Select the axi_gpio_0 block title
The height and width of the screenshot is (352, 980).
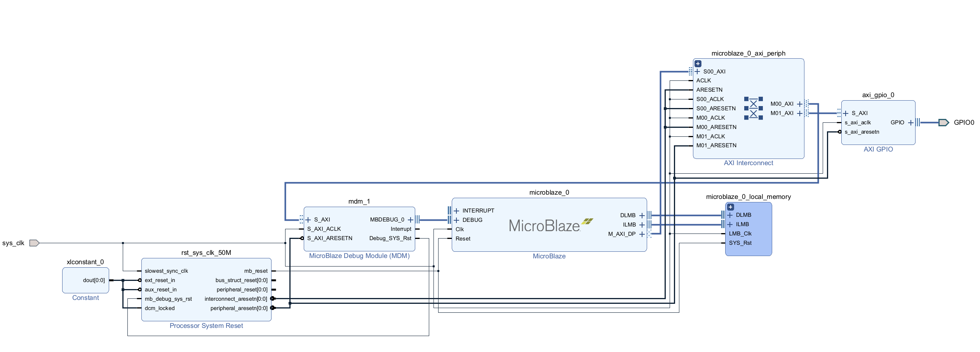coord(878,95)
